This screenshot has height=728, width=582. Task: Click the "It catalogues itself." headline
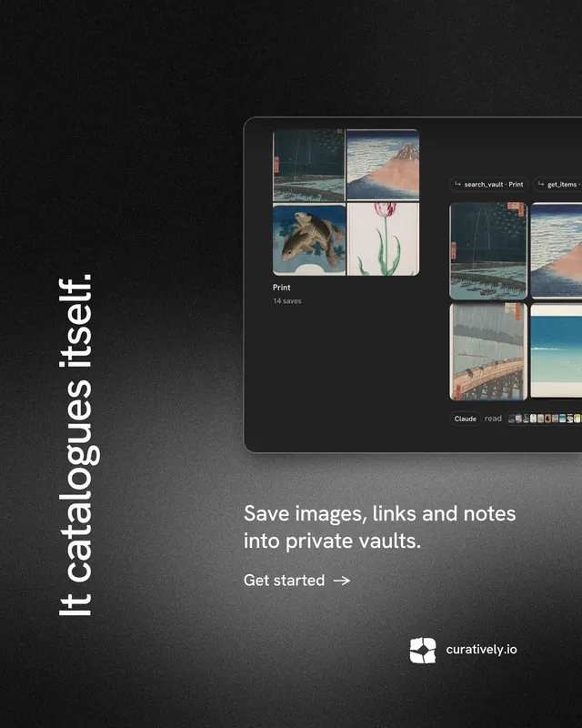pyautogui.click(x=78, y=445)
